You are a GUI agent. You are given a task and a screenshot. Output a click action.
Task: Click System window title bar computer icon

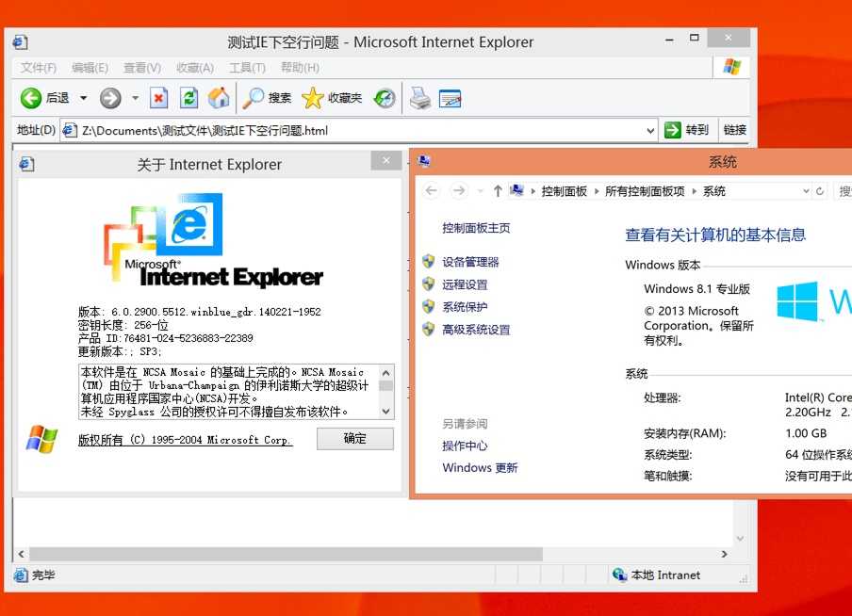point(424,161)
